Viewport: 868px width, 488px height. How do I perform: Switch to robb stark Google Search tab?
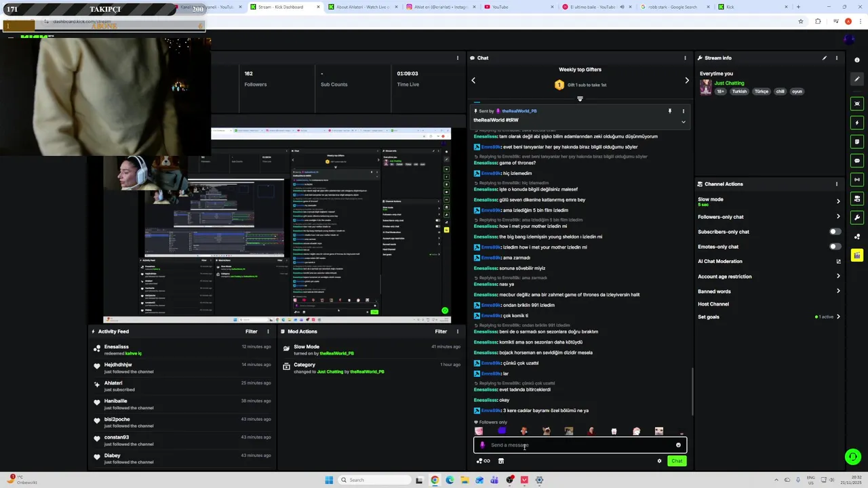coord(675,7)
